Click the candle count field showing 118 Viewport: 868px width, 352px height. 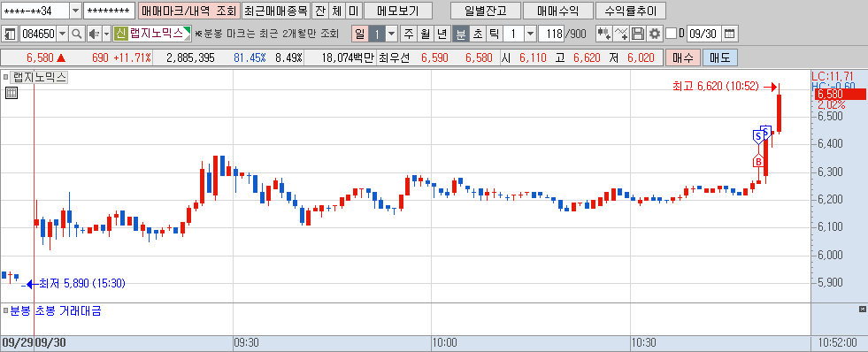click(551, 34)
